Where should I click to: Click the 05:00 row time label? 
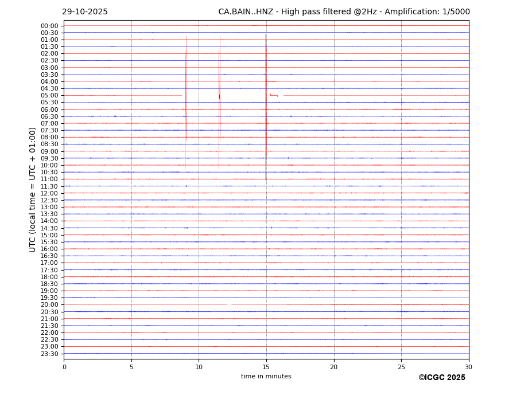coord(49,96)
